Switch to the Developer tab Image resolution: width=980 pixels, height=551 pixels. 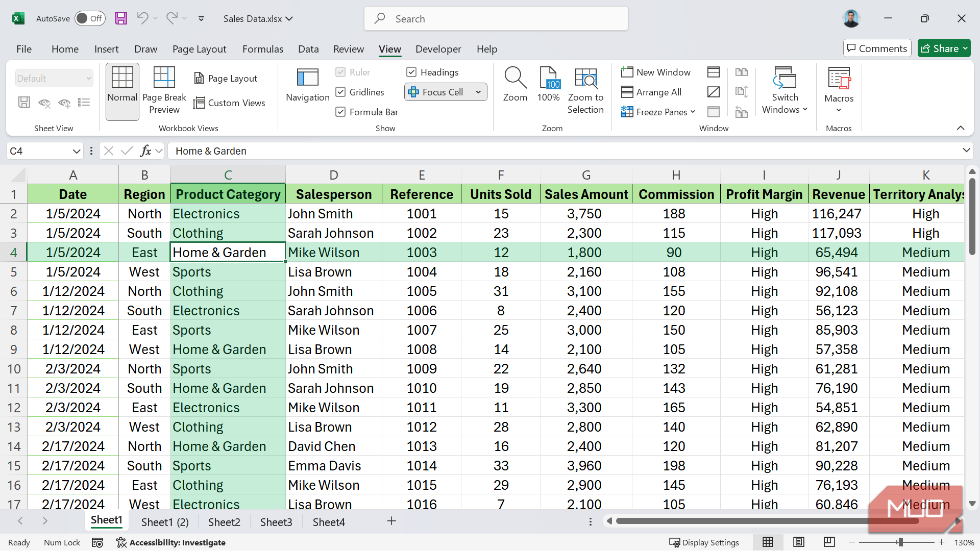(438, 49)
